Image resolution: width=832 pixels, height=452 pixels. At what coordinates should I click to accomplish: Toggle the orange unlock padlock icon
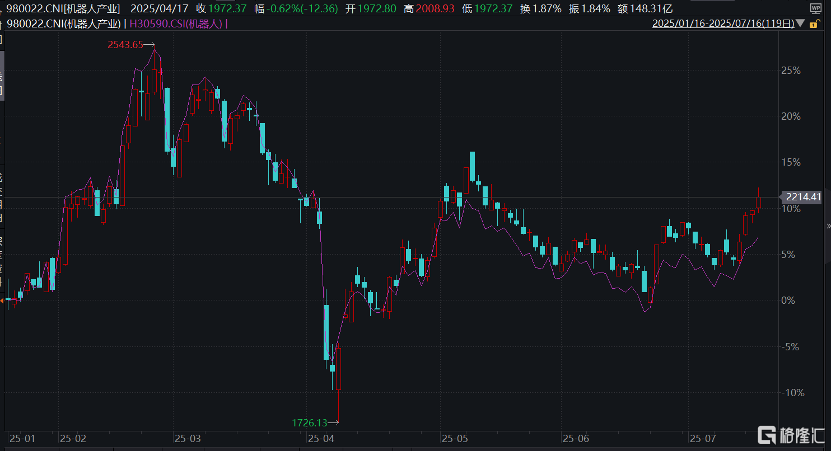click(813, 24)
